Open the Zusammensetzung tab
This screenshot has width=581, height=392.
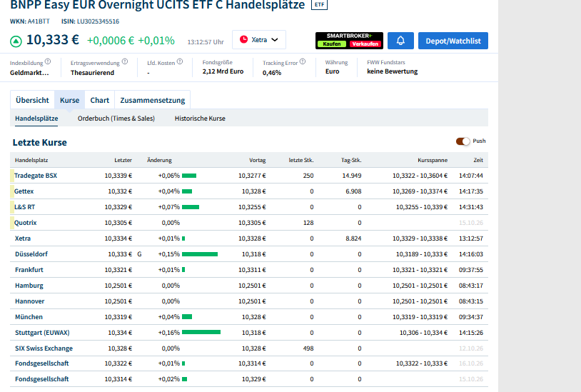click(x=152, y=100)
